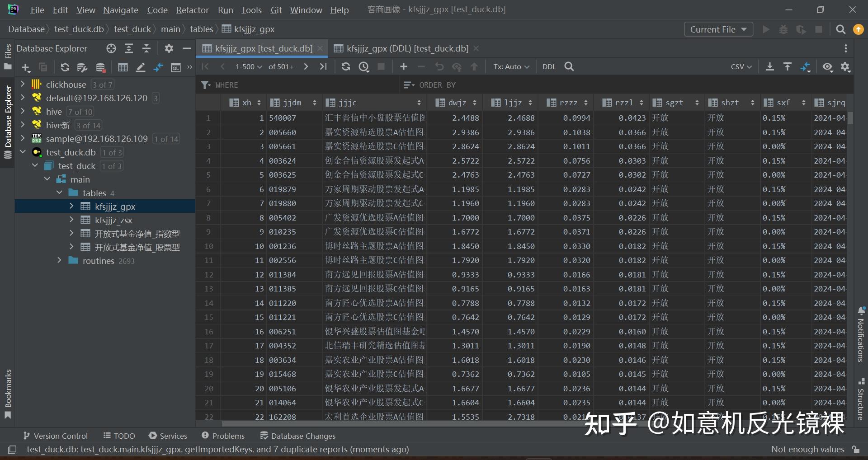868x460 pixels.
Task: Open the Current File run configuration dropdown
Action: pos(718,29)
